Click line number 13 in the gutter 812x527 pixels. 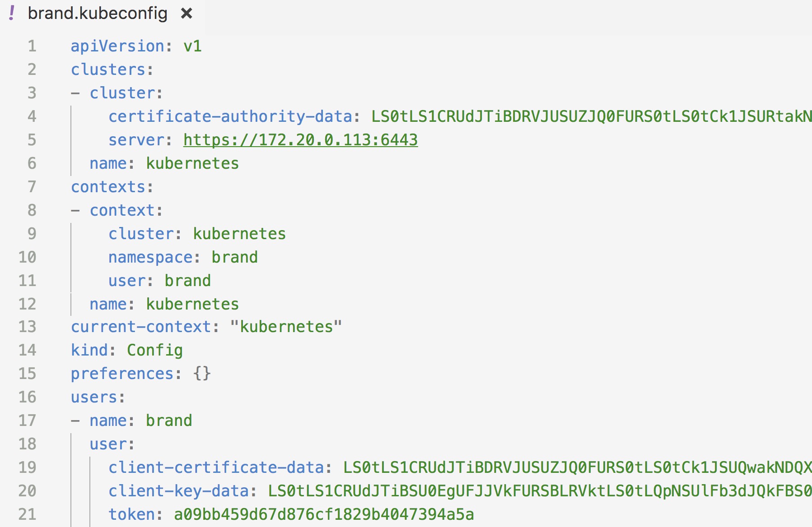point(27,327)
